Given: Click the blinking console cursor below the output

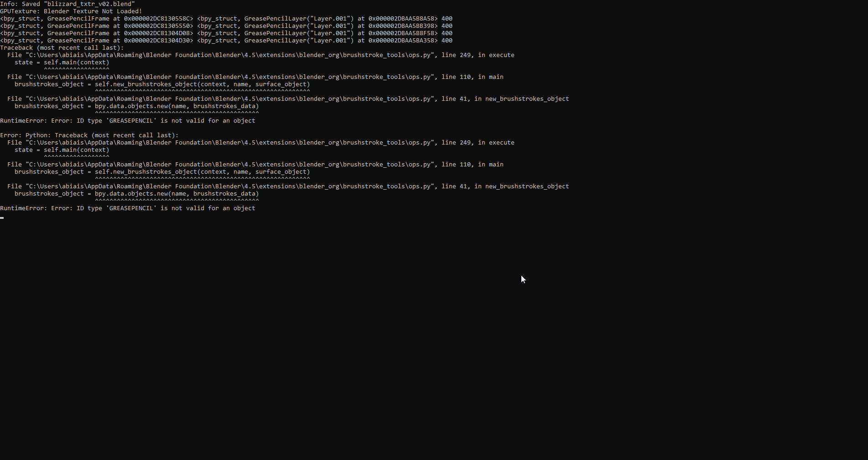Looking at the screenshot, I should pyautogui.click(x=2, y=218).
